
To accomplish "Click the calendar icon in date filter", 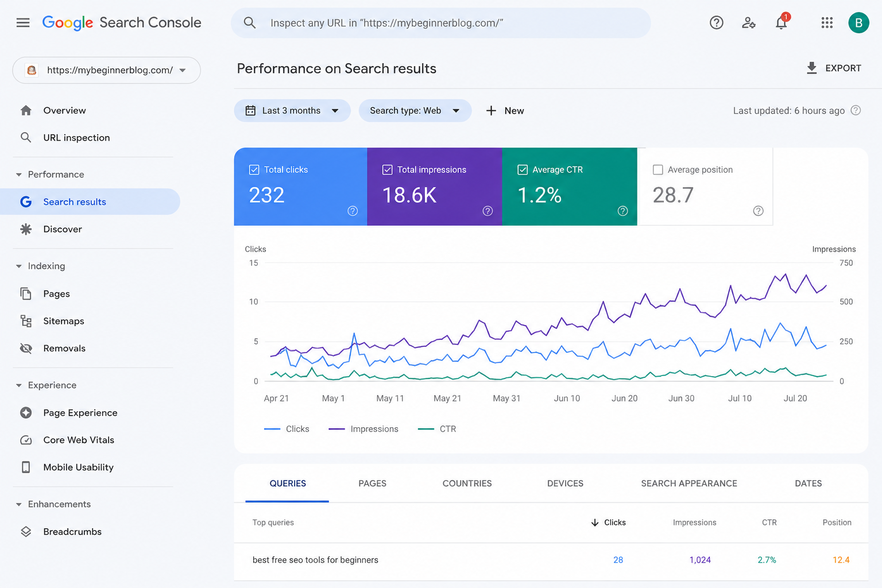I will pyautogui.click(x=250, y=110).
